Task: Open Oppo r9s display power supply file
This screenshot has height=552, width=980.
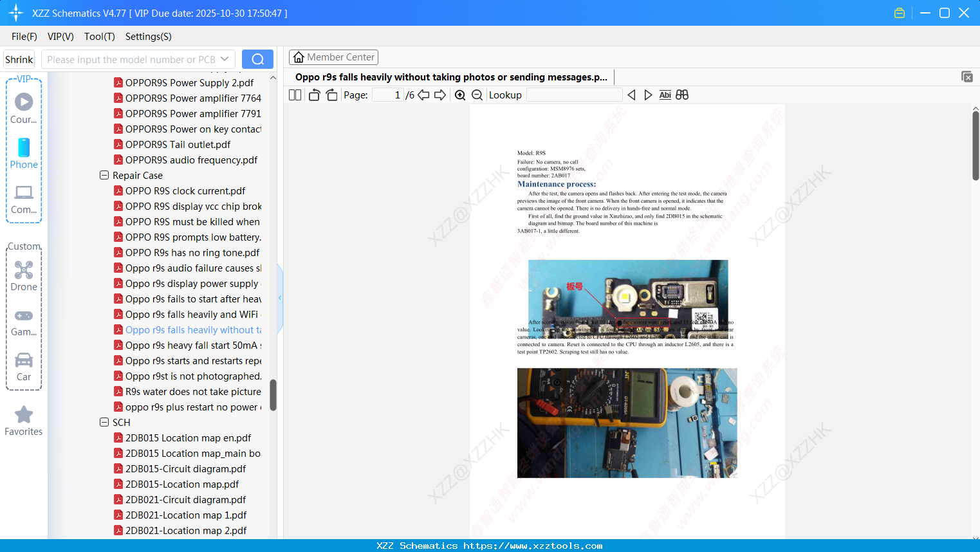Action: coord(187,284)
